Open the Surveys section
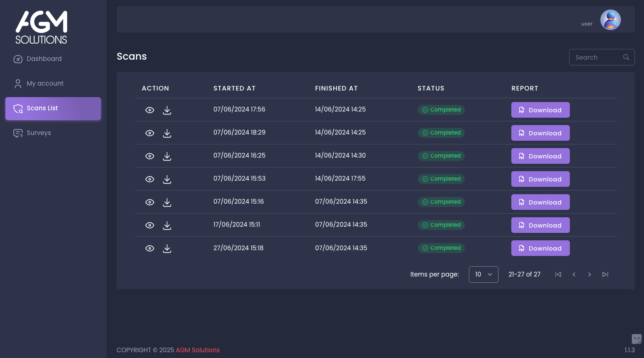644x358 pixels. pos(39,133)
